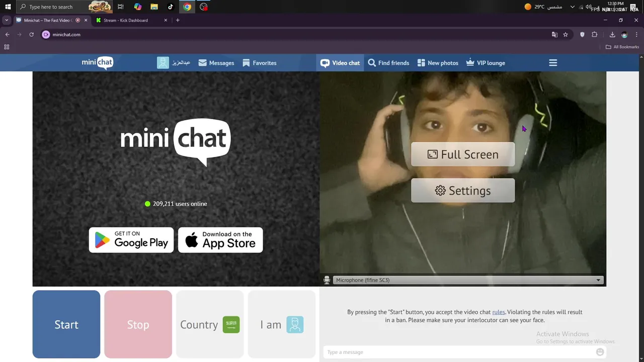
Task: Open File Explorer from taskbar
Action: click(x=154, y=7)
